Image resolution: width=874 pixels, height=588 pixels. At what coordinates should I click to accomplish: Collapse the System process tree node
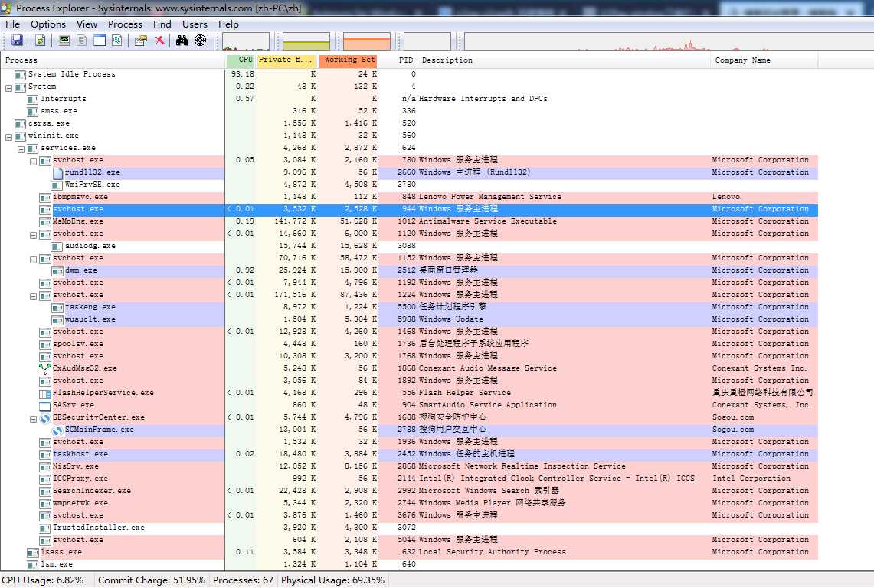(x=8, y=88)
